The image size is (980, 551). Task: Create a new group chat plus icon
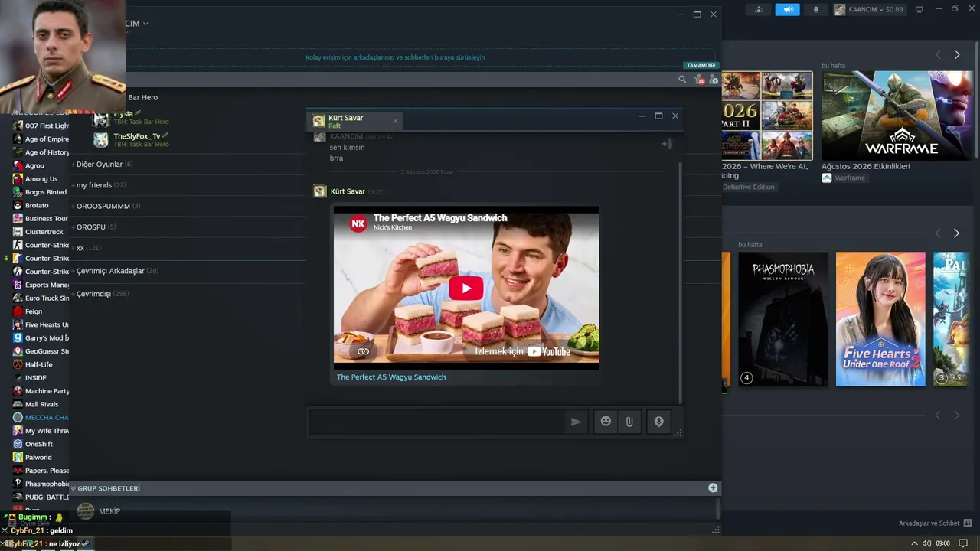point(713,487)
